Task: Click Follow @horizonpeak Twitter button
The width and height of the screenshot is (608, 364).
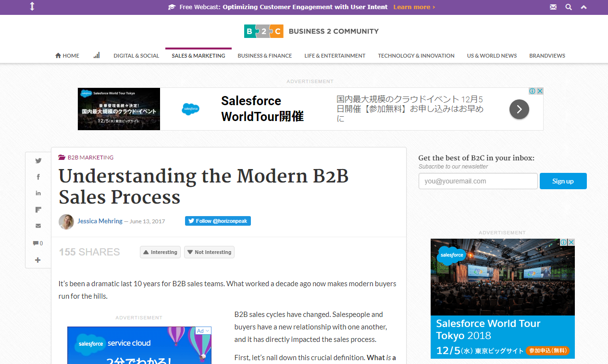Action: pos(218,221)
